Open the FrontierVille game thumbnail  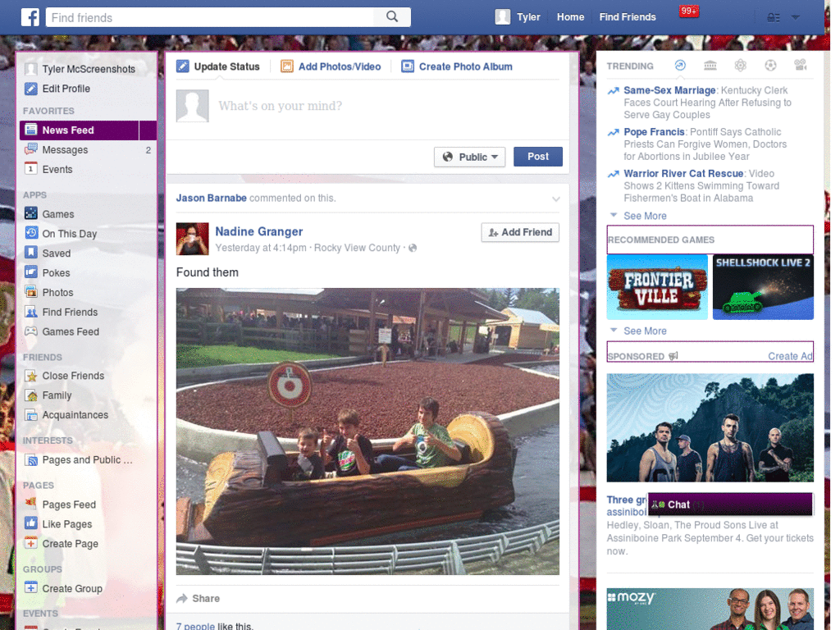pyautogui.click(x=657, y=288)
